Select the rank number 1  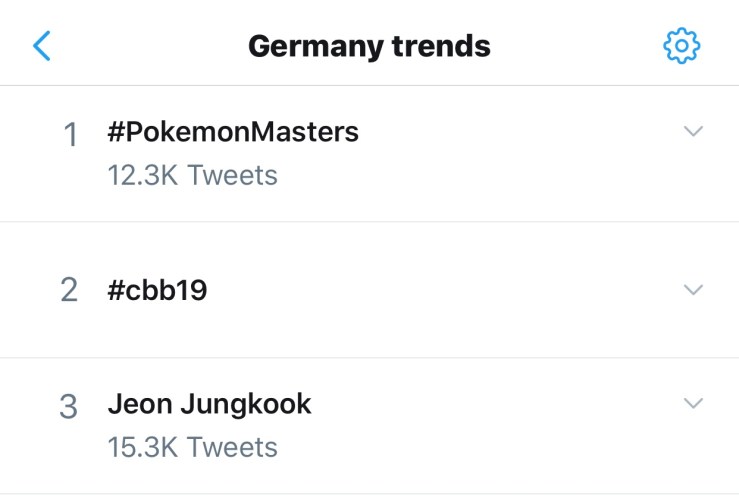(70, 135)
